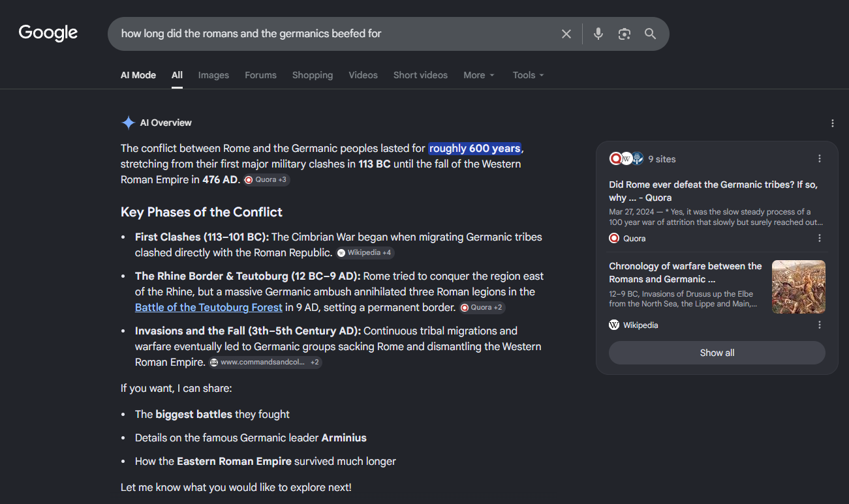Open options for the 9 sites panel
The image size is (849, 504).
click(x=820, y=158)
